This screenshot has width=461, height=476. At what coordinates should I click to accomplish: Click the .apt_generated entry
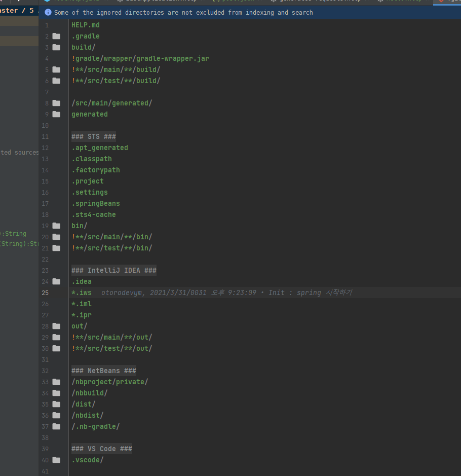[x=100, y=148]
